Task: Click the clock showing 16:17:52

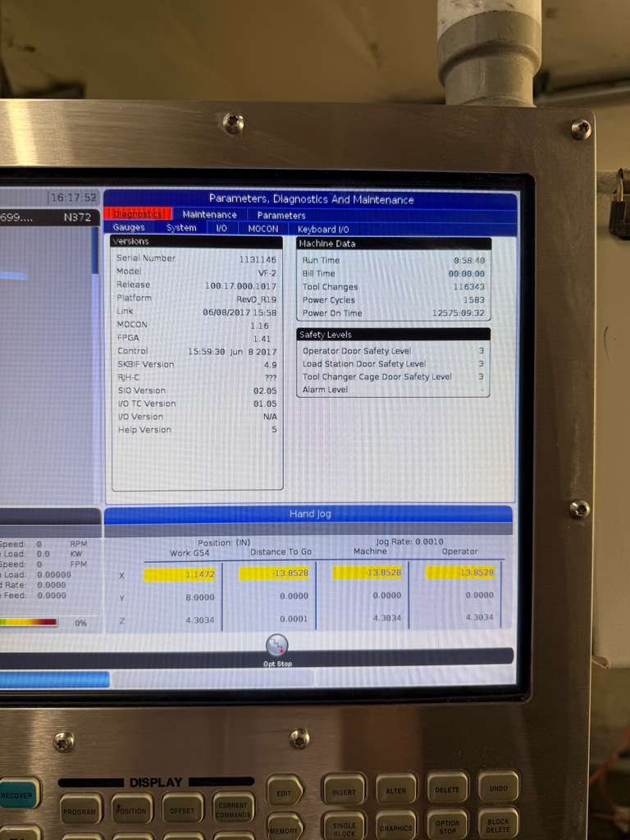Action: pos(73,198)
